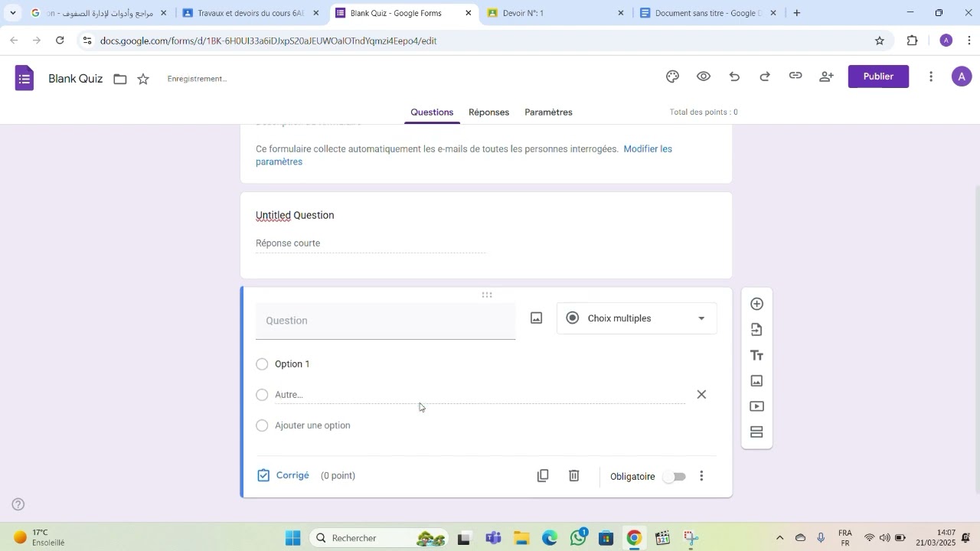The width and height of the screenshot is (980, 551).
Task: Select the Option 1 radio button
Action: [262, 364]
